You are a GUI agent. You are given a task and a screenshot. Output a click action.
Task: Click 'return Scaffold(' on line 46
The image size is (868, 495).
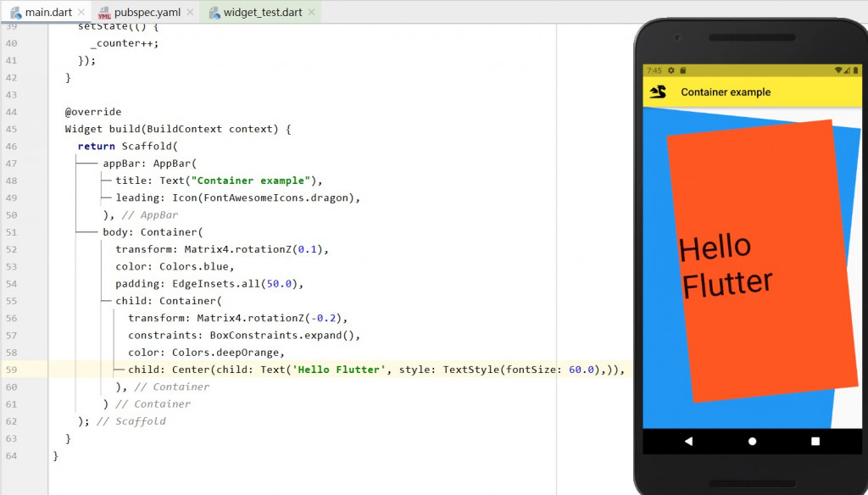pyautogui.click(x=128, y=146)
